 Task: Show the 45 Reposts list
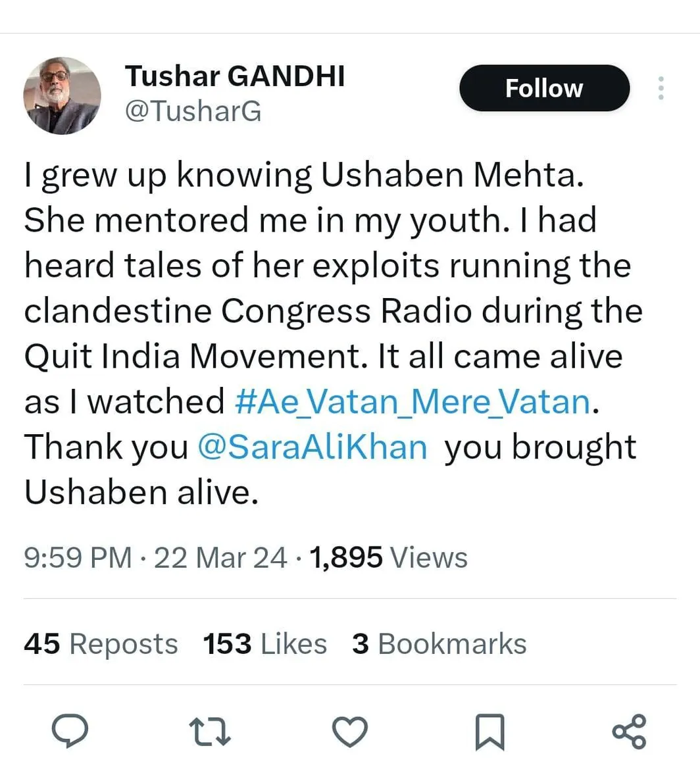[101, 644]
